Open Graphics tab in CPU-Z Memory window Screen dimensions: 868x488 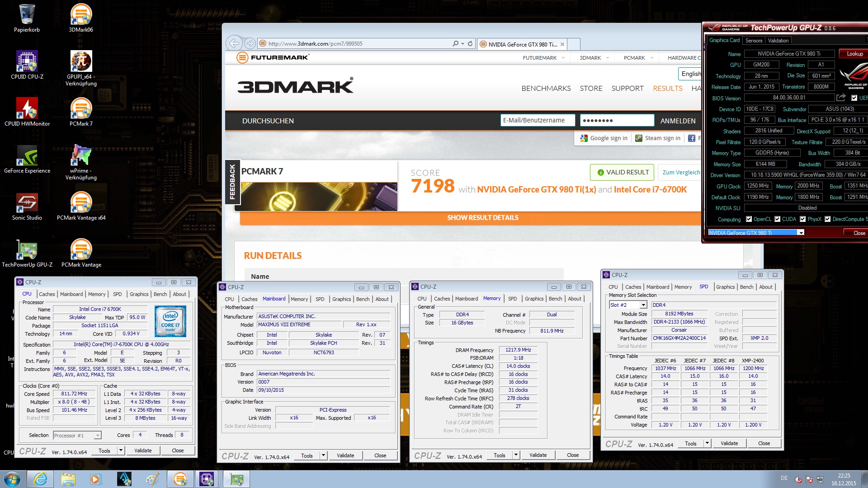[x=534, y=299]
